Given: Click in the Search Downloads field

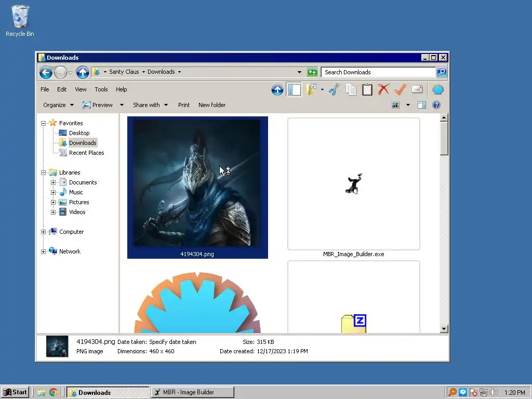Looking at the screenshot, I should (x=378, y=72).
